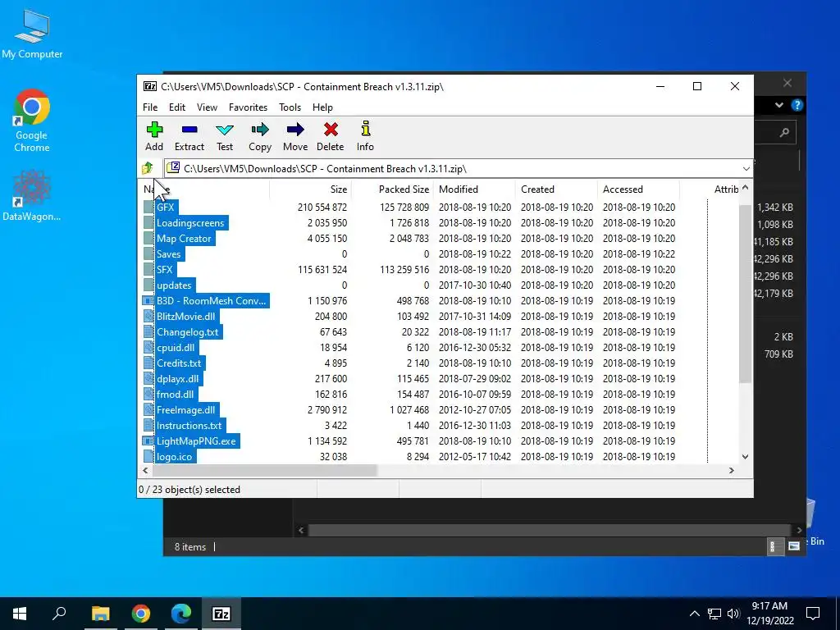
Task: Click the help icon in Explorer window
Action: pyautogui.click(x=797, y=105)
